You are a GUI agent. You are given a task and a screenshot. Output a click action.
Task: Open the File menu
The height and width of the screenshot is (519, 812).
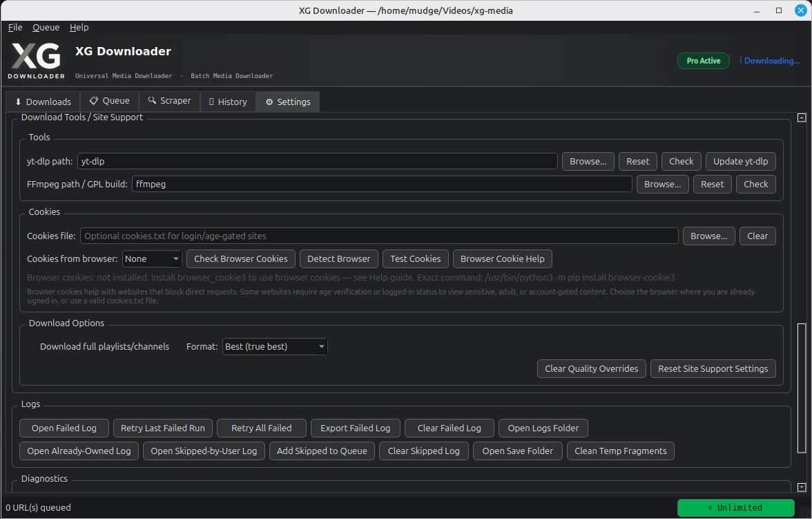point(15,28)
